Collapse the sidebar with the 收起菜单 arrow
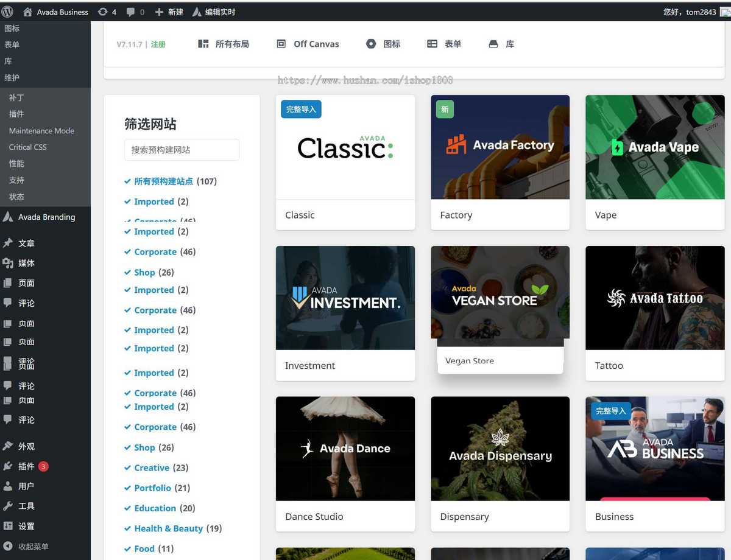The height and width of the screenshot is (560, 731). [x=8, y=547]
